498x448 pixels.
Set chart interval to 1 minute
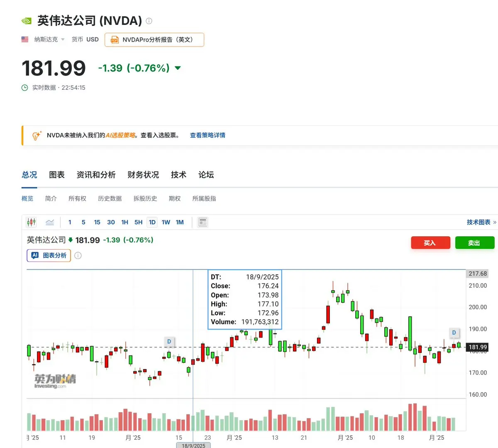(70, 222)
